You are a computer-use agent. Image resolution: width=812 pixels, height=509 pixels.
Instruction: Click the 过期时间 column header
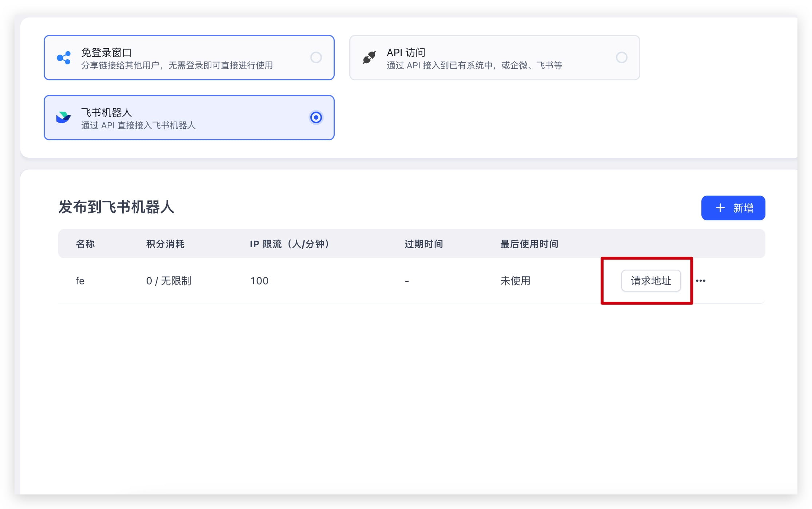pos(424,244)
